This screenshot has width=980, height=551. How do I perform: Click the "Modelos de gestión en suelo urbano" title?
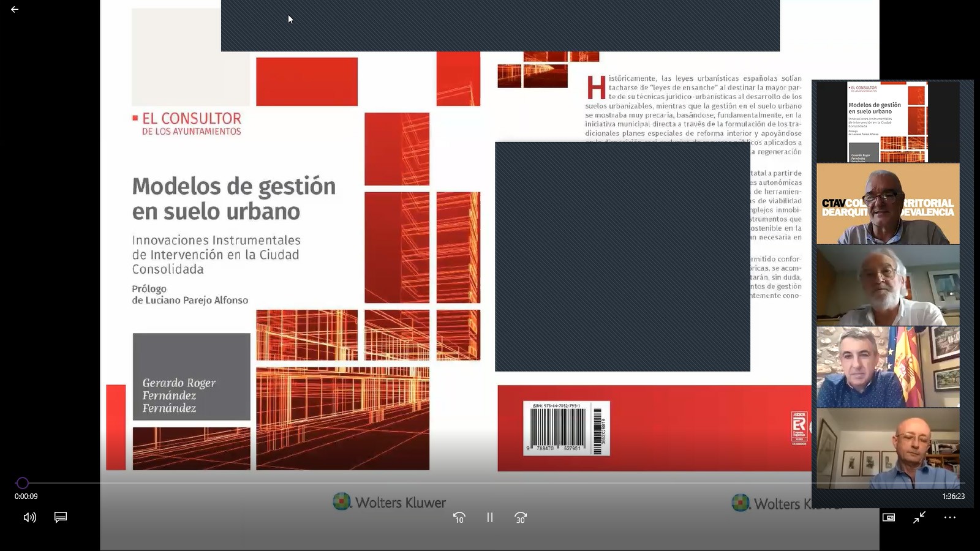[234, 198]
